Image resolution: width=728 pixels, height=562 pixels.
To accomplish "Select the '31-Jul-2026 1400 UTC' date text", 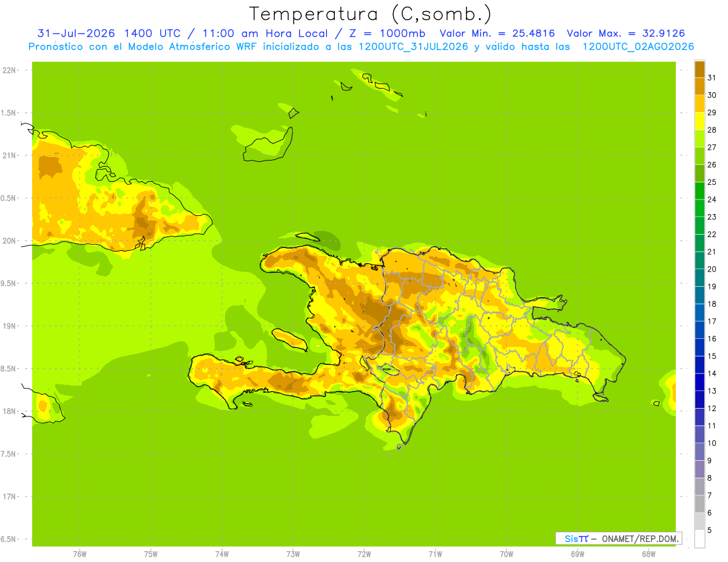I will point(109,33).
